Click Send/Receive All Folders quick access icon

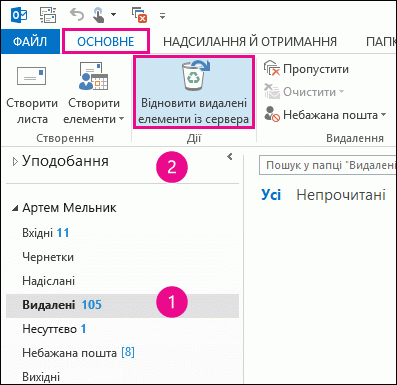tap(48, 15)
